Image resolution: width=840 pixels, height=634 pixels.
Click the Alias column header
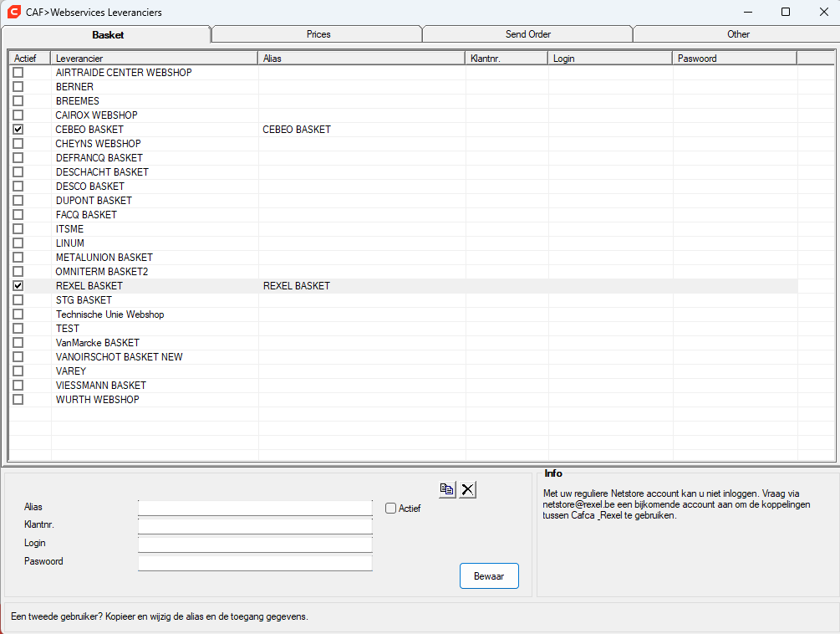pyautogui.click(x=362, y=59)
